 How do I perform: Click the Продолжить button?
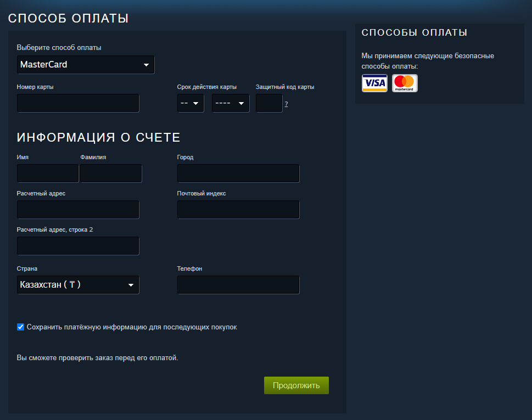point(296,385)
